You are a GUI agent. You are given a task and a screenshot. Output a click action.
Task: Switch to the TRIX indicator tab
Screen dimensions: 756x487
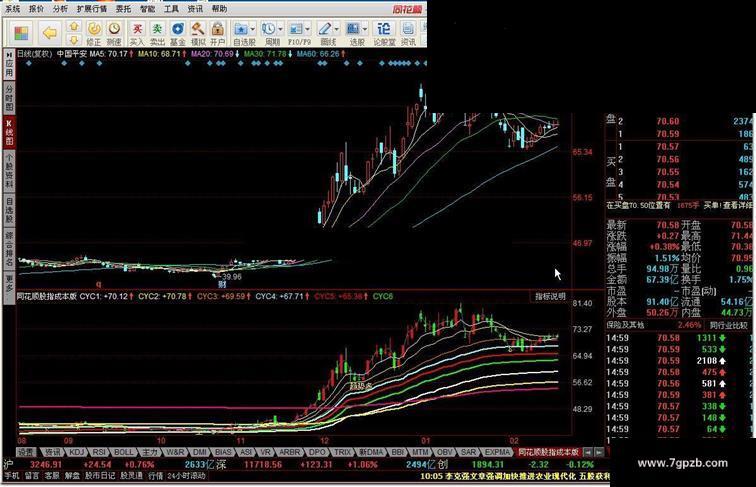(x=342, y=452)
